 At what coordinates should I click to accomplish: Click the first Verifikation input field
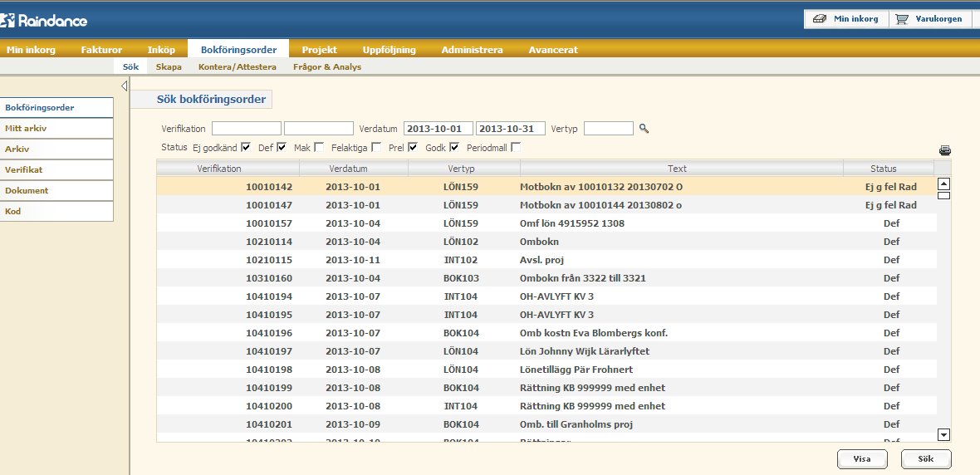click(x=247, y=128)
